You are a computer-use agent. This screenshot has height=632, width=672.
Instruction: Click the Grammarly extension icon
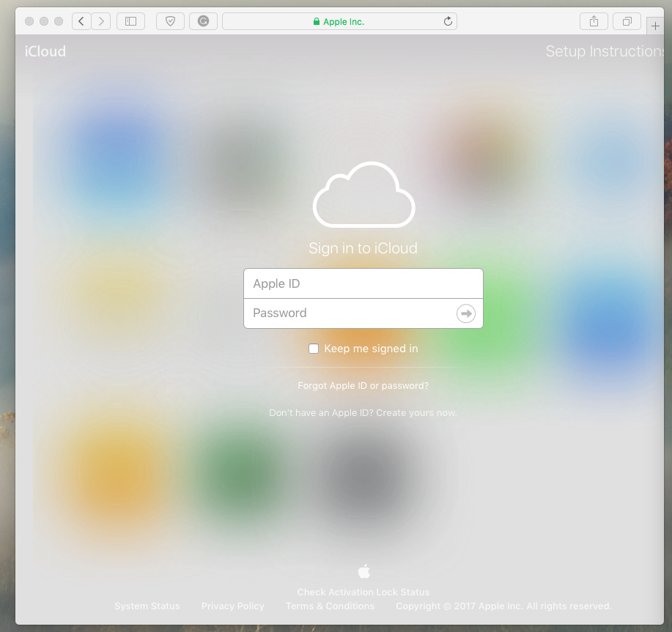coord(203,21)
